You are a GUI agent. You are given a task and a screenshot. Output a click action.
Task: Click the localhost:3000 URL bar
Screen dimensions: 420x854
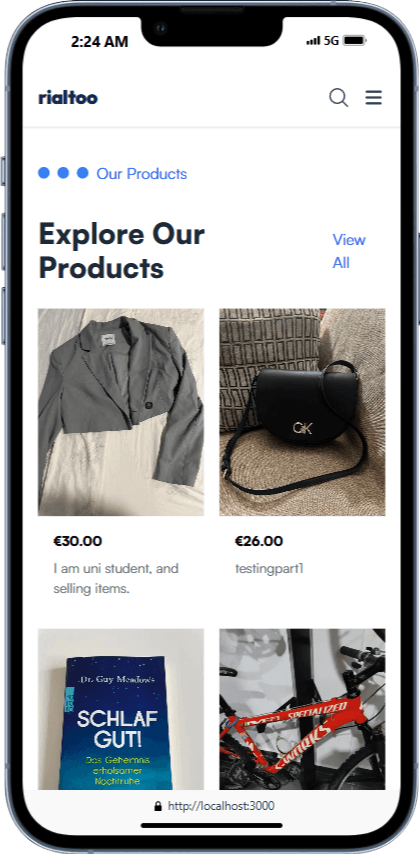[x=214, y=806]
